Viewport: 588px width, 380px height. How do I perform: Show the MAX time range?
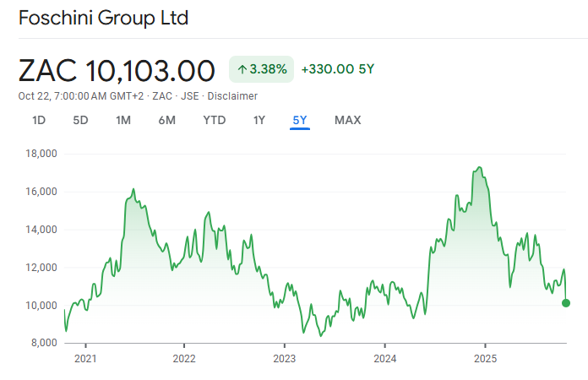coord(347,120)
